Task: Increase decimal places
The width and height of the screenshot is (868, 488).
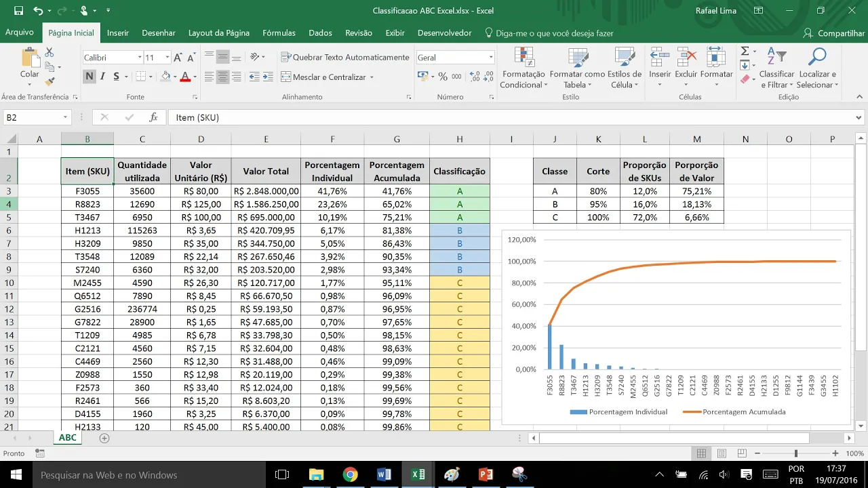Action: pos(475,77)
